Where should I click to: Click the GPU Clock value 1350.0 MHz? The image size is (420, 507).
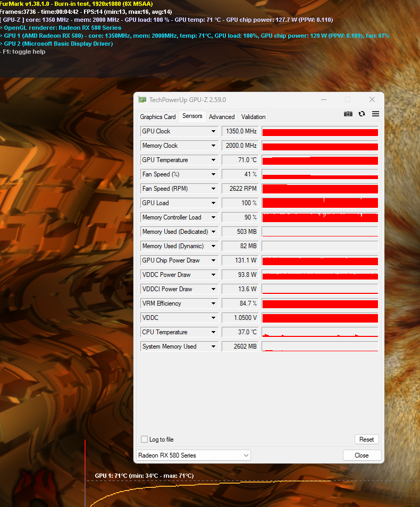point(240,131)
